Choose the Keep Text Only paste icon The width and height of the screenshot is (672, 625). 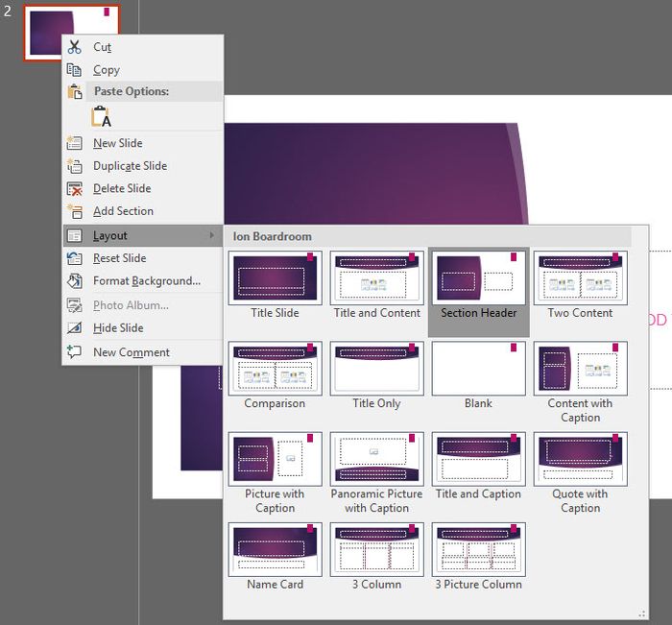coord(101,116)
